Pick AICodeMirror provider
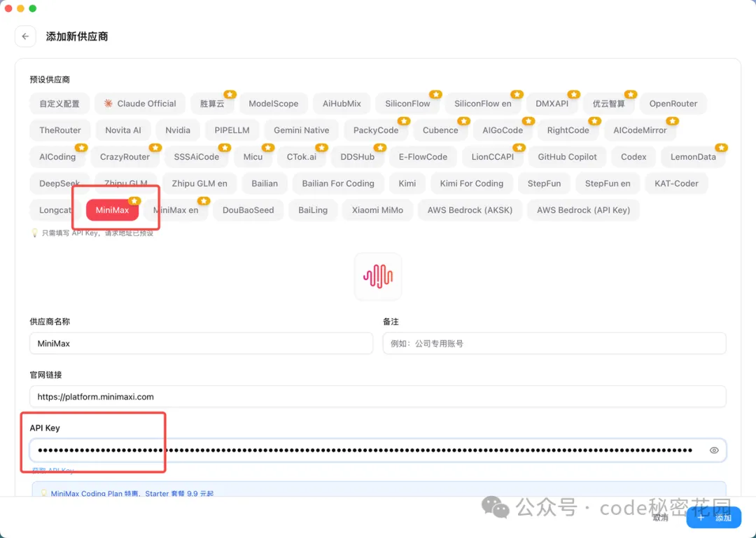This screenshot has width=756, height=538. tap(640, 130)
